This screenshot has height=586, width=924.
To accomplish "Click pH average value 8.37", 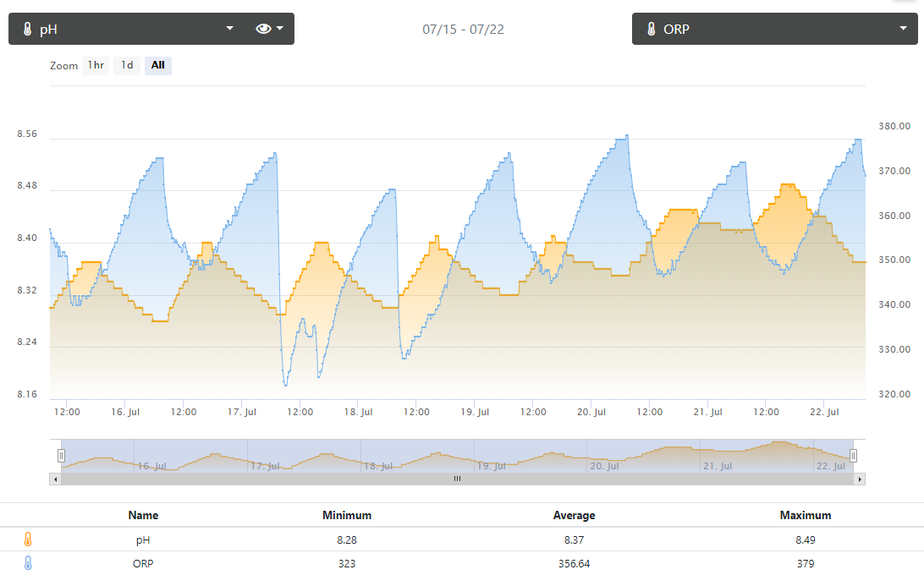I will 574,540.
